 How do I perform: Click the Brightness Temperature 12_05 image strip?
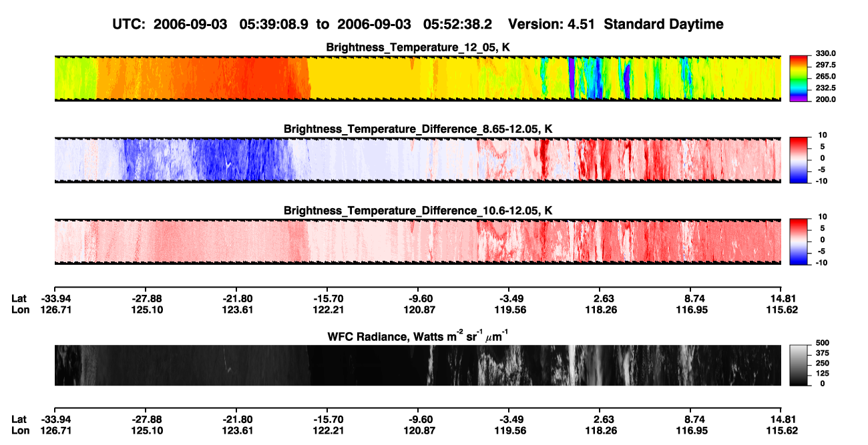[x=417, y=78]
